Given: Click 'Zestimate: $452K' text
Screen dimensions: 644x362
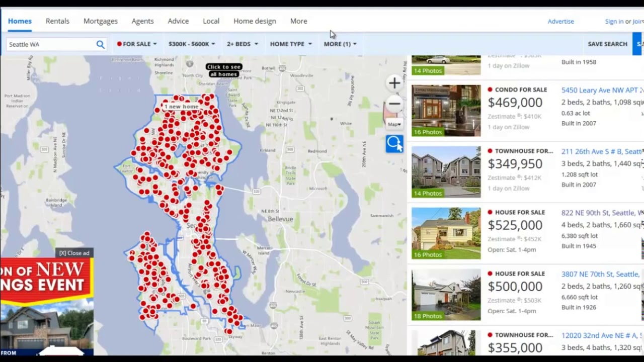Looking at the screenshot, I should (x=514, y=239).
